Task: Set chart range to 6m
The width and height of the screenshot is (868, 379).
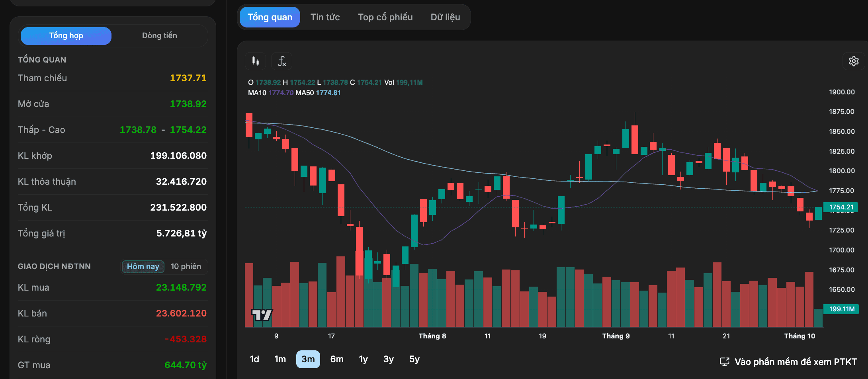Action: [337, 359]
